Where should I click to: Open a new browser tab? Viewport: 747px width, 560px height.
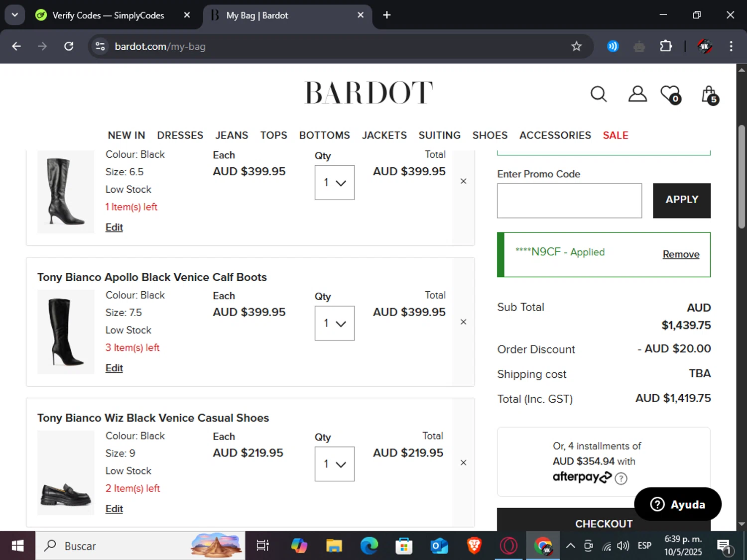tap(387, 15)
